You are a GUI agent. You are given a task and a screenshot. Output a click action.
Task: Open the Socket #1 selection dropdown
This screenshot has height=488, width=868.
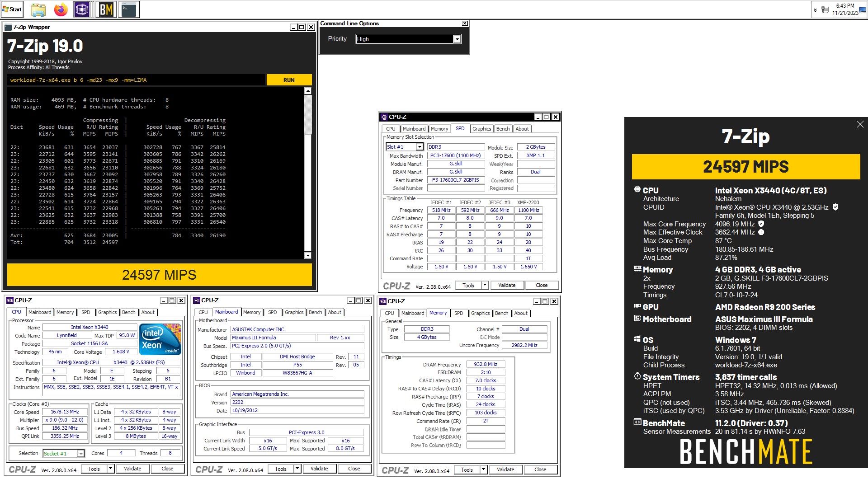(80, 453)
